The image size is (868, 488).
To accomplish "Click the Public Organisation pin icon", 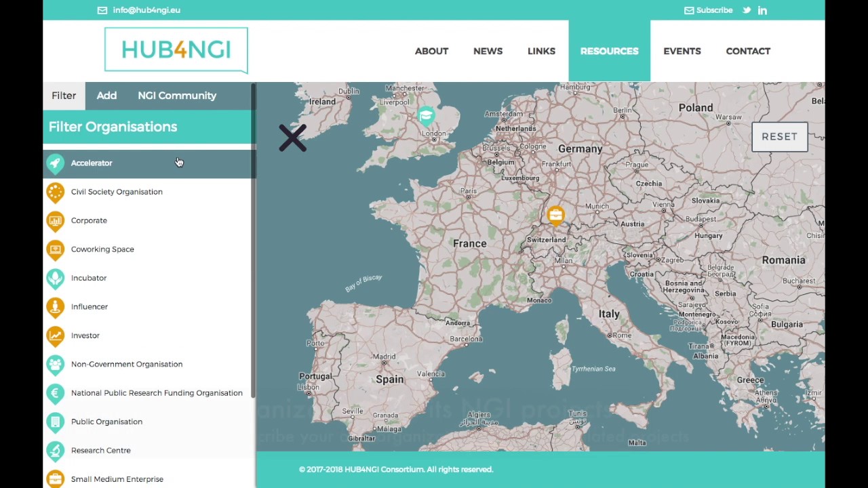I will point(55,422).
